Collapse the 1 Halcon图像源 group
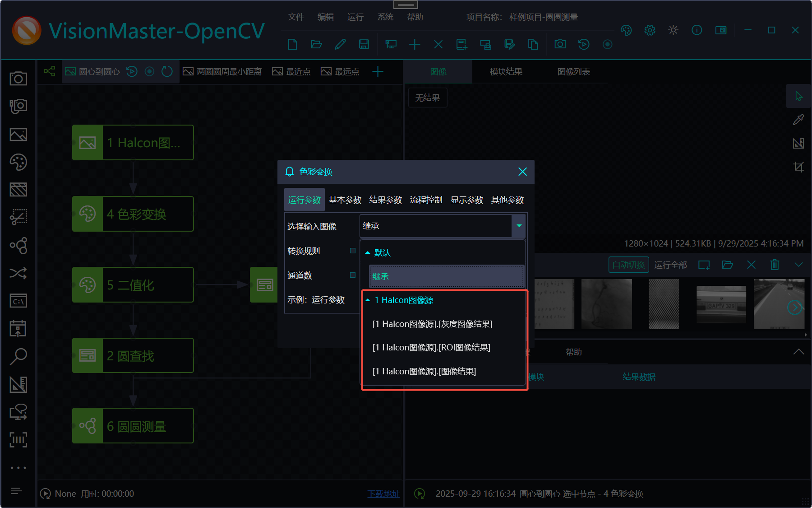The image size is (812, 508). click(368, 300)
